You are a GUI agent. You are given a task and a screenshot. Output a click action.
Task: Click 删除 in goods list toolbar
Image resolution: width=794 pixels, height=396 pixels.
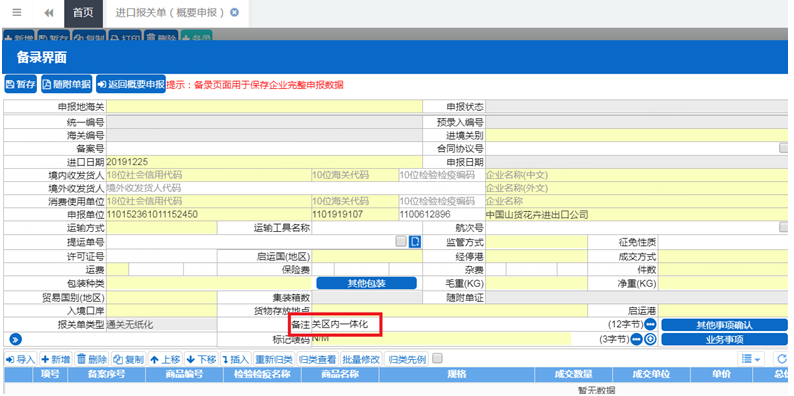(92, 360)
